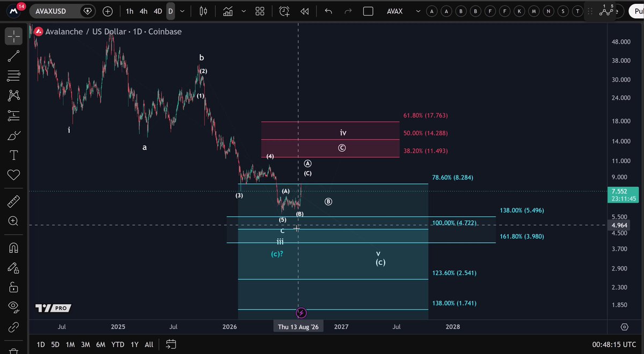This screenshot has height=354, width=644.
Task: Toggle stay in drawing mode
Action: click(13, 268)
